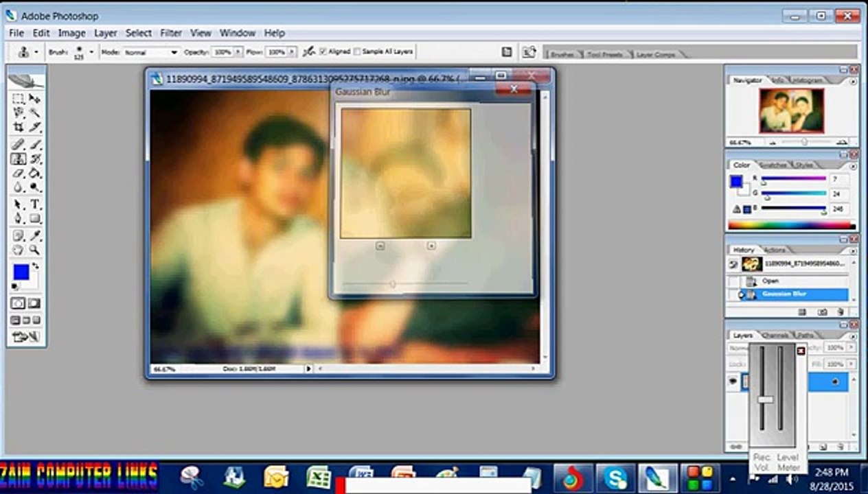Select the Rectangular Marquee tool

(19, 99)
